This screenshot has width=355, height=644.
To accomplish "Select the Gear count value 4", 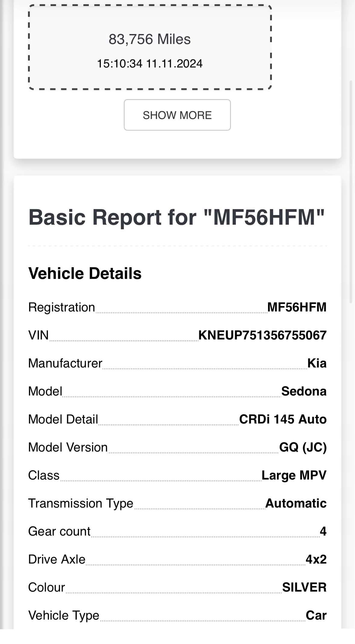I will tap(323, 531).
